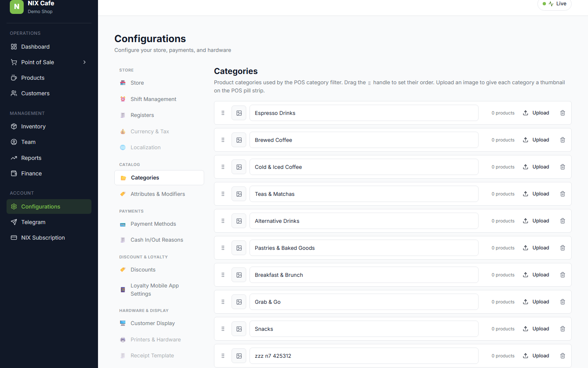Expand the Point of Sale chevron
This screenshot has width=588, height=368.
[x=85, y=62]
